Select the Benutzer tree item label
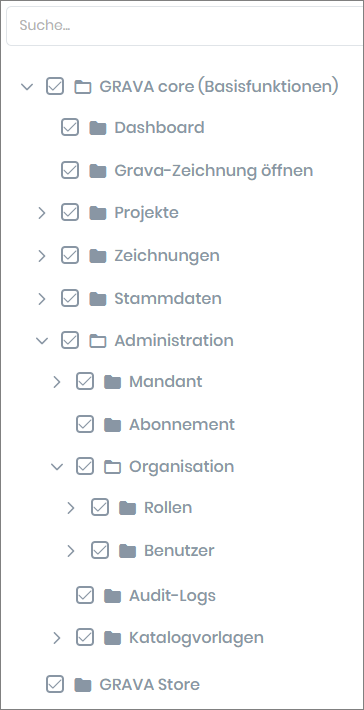Viewport: 364px width, 710px height. coord(179,550)
